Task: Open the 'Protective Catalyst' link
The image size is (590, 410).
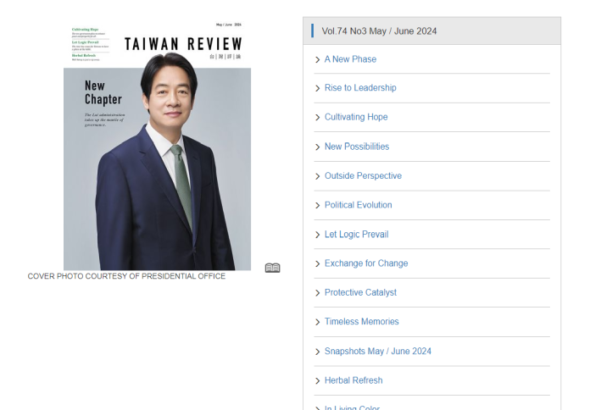Action: (x=360, y=292)
